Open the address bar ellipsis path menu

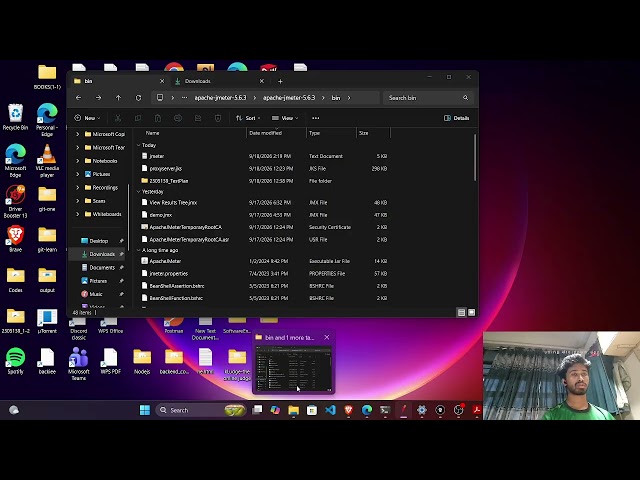184,98
